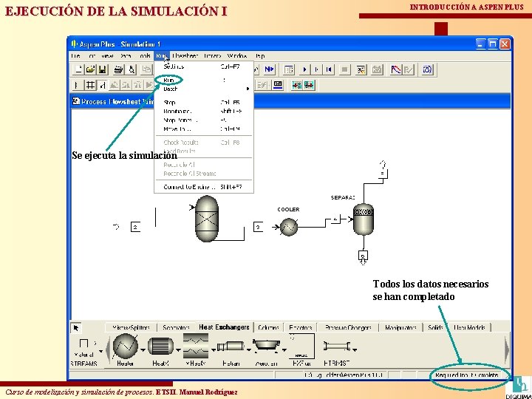Expand the Heater icon dropdown arrow
Image resolution: width=532 pixels, height=399 pixels.
143,349
